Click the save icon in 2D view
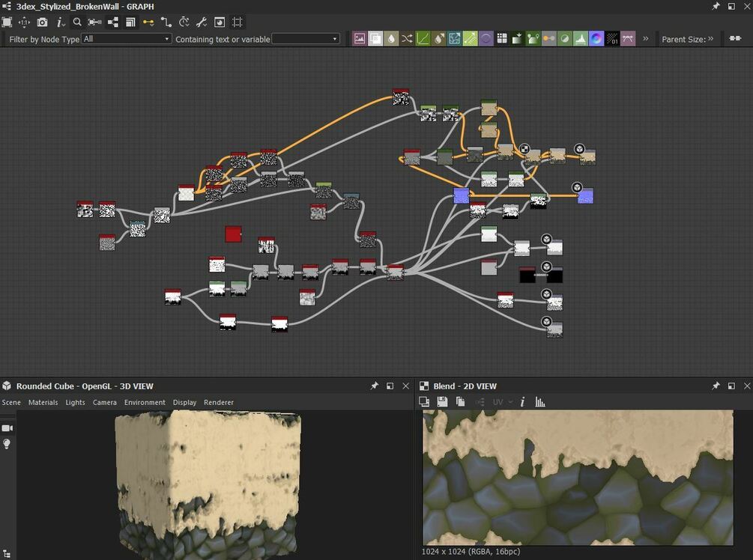 (442, 402)
